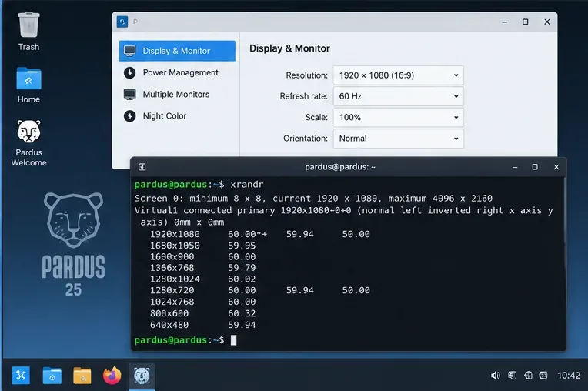Open the yellow folder taskbar icon

(82, 376)
